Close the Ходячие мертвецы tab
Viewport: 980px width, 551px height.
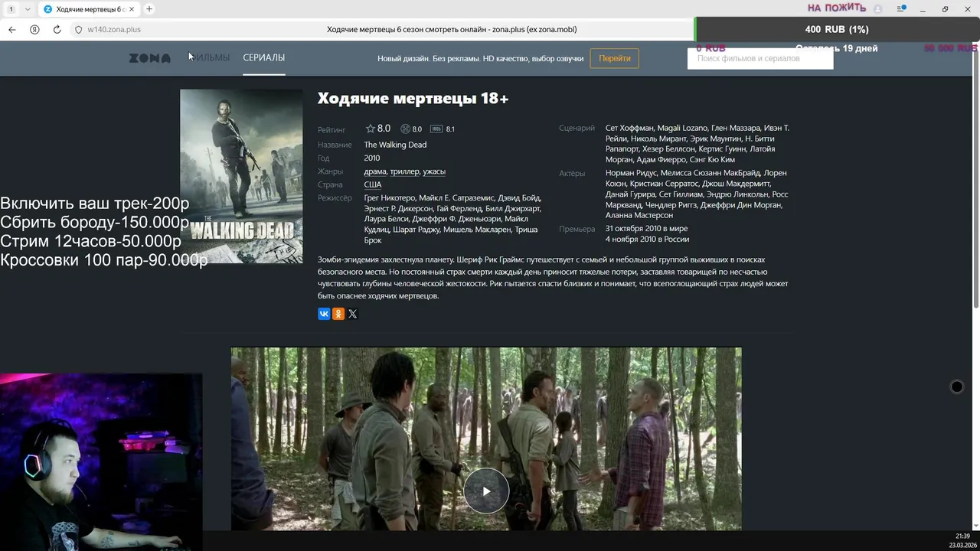(x=133, y=9)
